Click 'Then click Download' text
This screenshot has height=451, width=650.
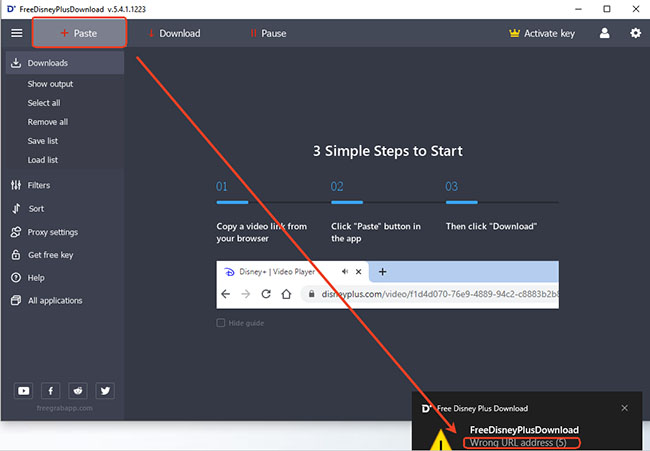[x=491, y=226]
